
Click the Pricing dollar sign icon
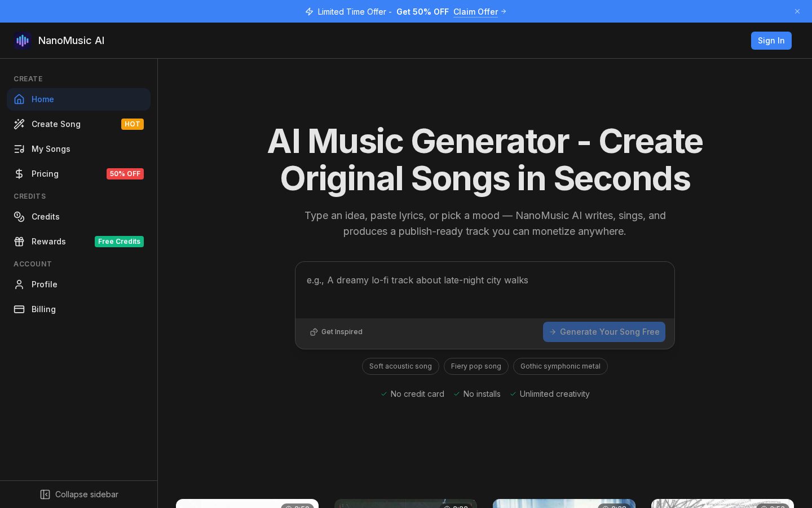tap(19, 174)
